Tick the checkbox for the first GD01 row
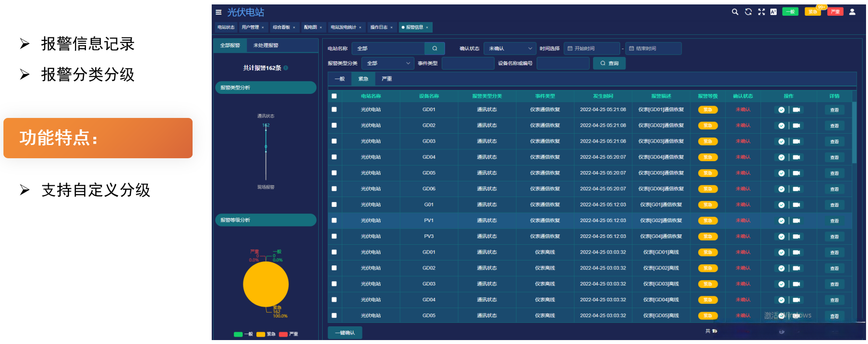 pos(334,110)
